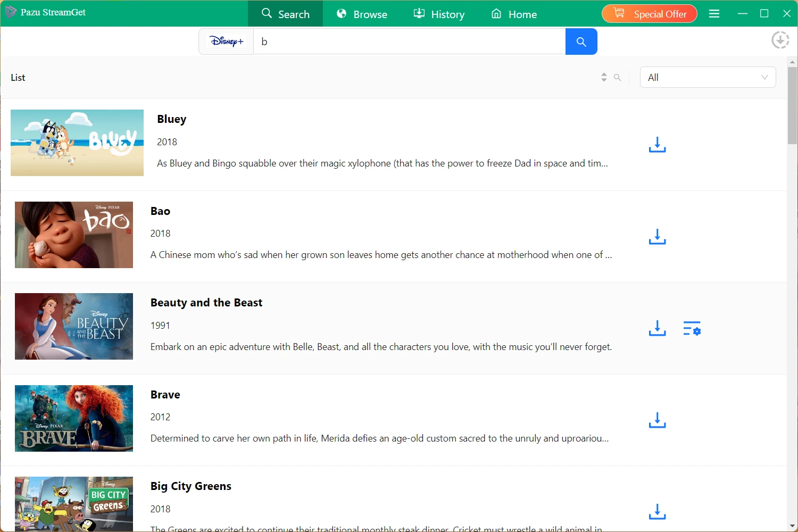
Task: Click the year 1991 text
Action: click(160, 326)
